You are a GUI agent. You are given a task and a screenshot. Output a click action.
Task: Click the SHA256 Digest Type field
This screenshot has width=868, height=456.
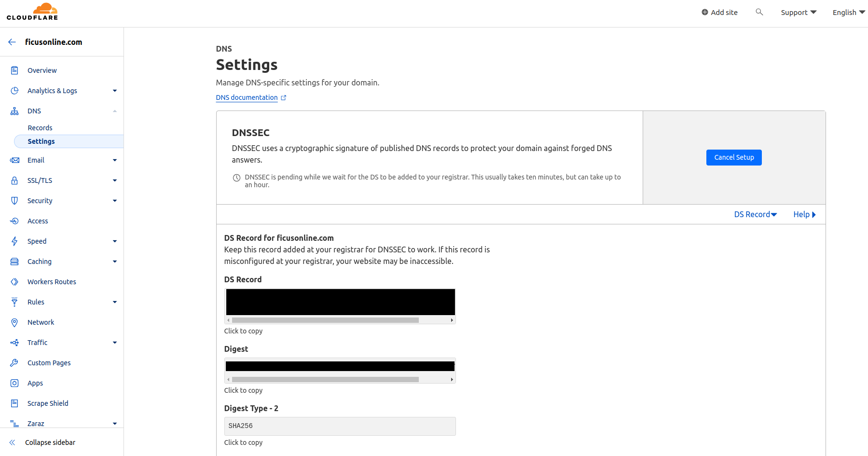coord(340,426)
